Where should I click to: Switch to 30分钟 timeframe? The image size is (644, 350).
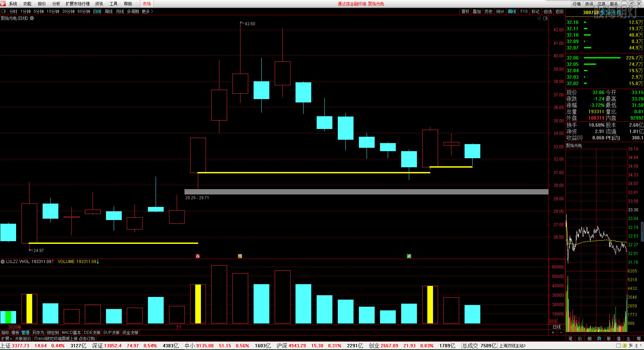tap(68, 11)
